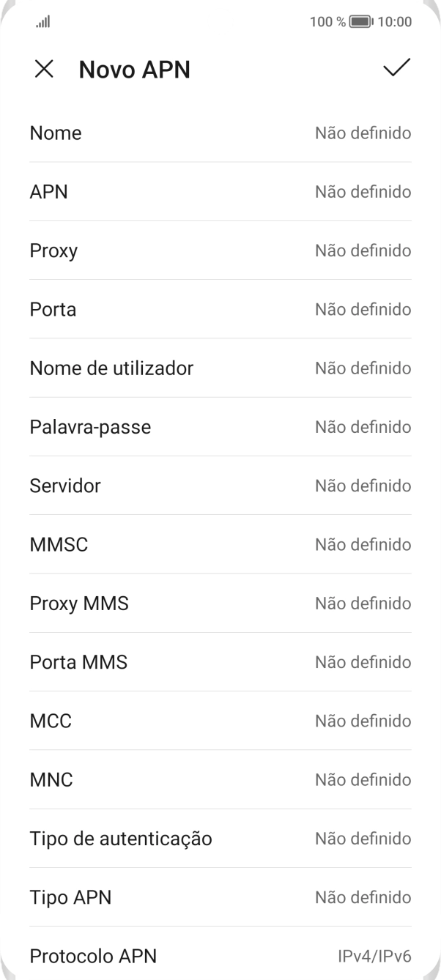Tap the clock in the status bar
The width and height of the screenshot is (441, 980).
pyautogui.click(x=396, y=21)
